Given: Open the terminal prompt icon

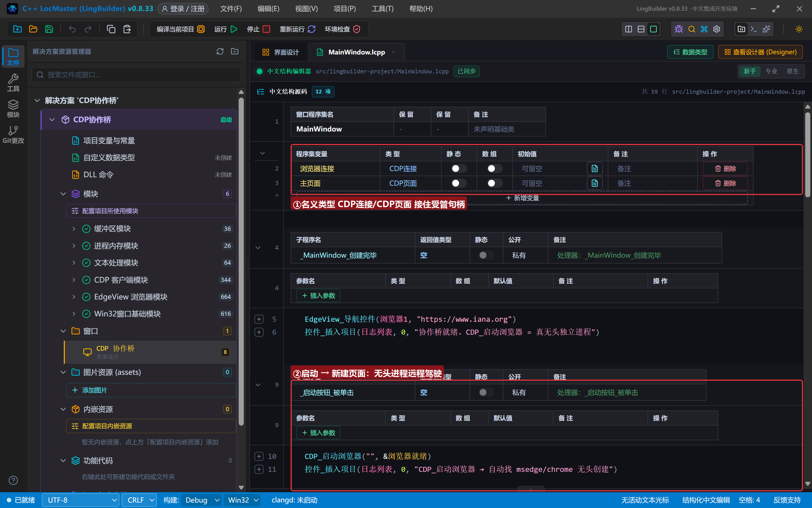Looking at the screenshot, I should pyautogui.click(x=754, y=29).
